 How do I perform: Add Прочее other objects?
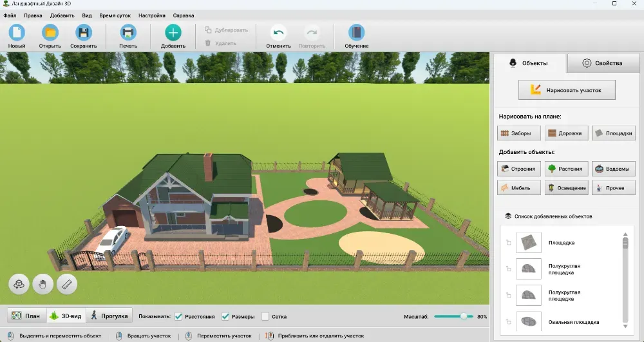(x=614, y=187)
